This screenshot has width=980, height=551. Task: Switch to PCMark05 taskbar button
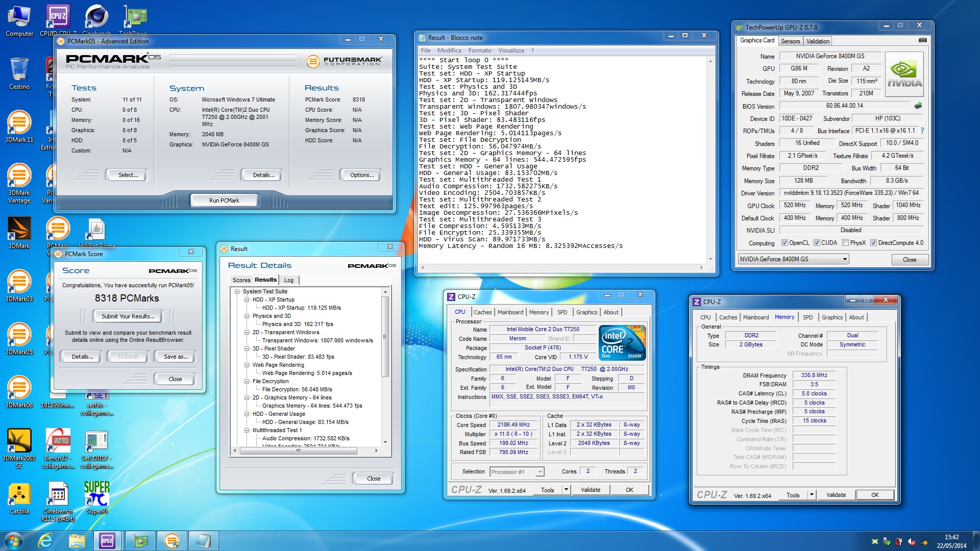click(x=172, y=541)
